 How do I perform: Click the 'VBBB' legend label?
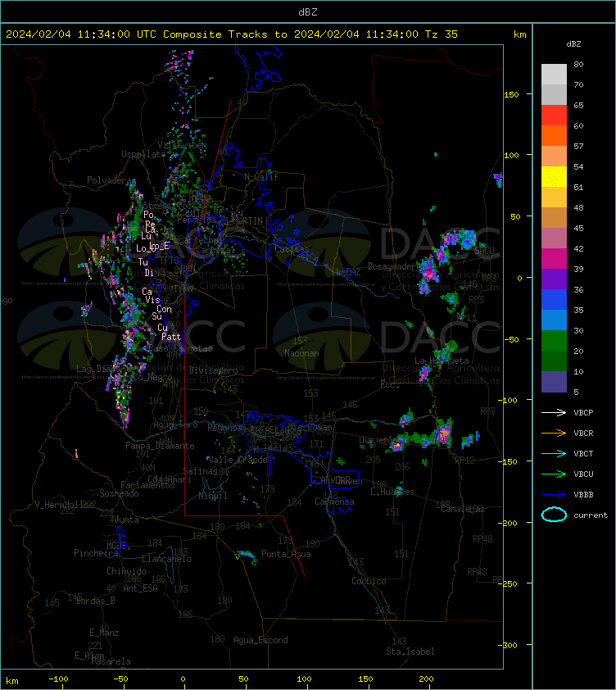(x=583, y=495)
